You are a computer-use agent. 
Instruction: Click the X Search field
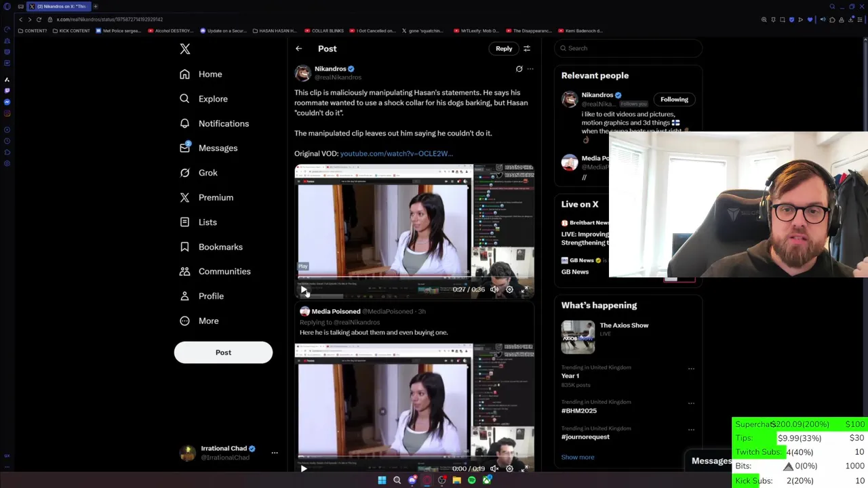(x=628, y=48)
